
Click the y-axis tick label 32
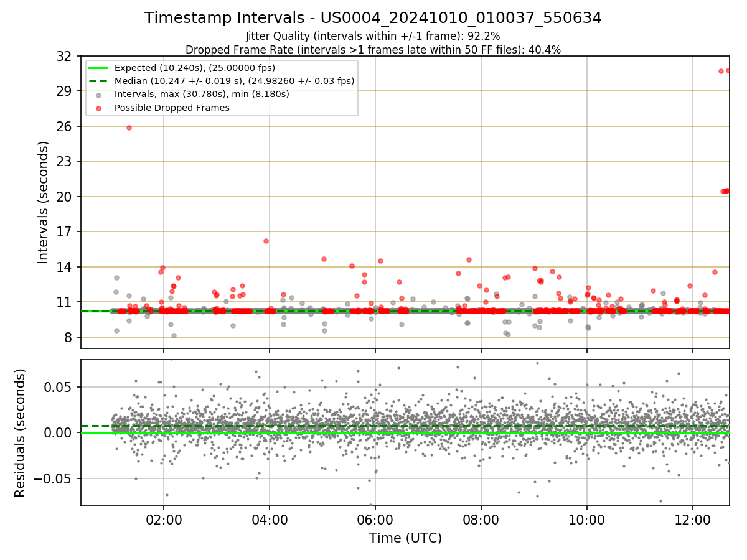coord(64,56)
